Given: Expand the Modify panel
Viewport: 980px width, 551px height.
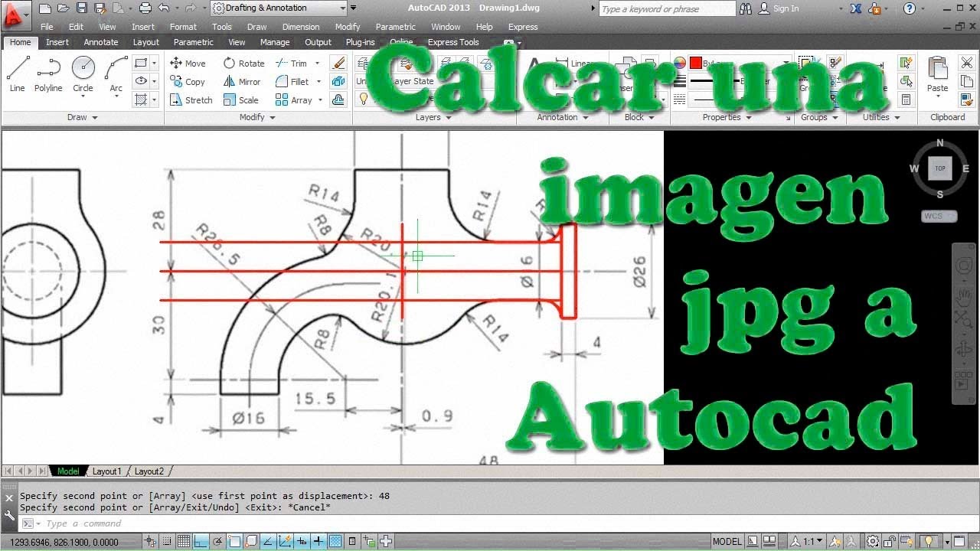Looking at the screenshot, I should click(257, 117).
